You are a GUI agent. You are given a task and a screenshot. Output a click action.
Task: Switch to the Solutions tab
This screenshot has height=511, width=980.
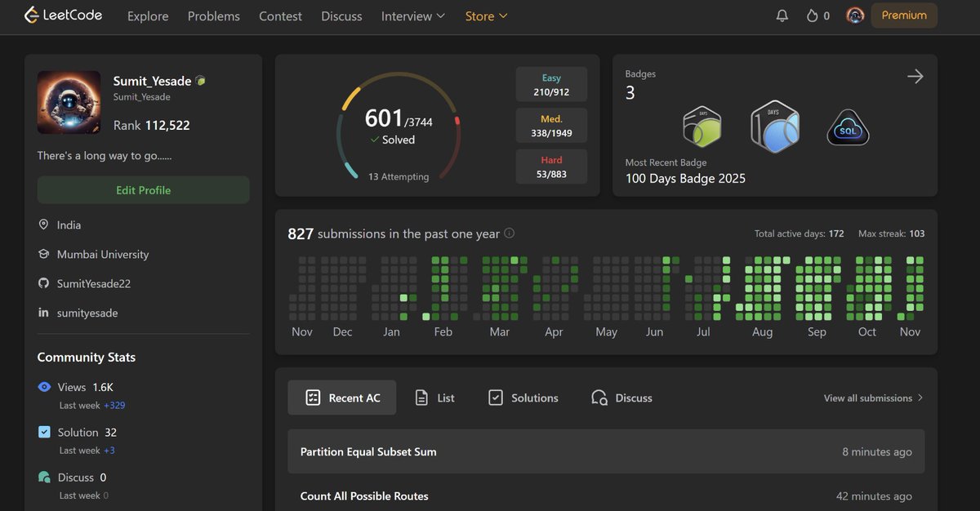tap(523, 398)
